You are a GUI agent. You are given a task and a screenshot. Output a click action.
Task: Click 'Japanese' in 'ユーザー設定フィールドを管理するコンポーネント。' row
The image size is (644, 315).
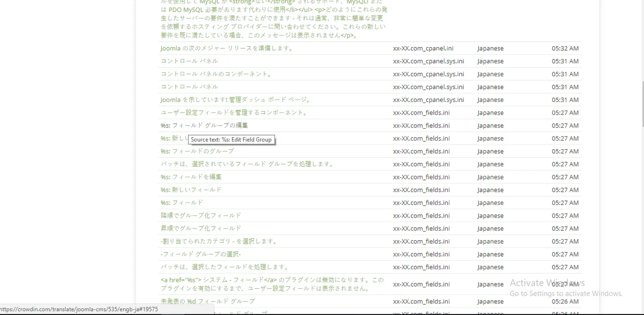[x=491, y=113]
